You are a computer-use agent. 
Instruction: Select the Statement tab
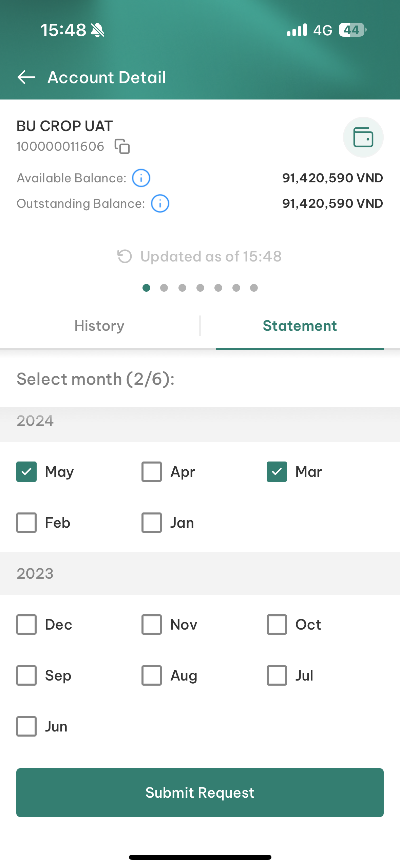pyautogui.click(x=300, y=326)
